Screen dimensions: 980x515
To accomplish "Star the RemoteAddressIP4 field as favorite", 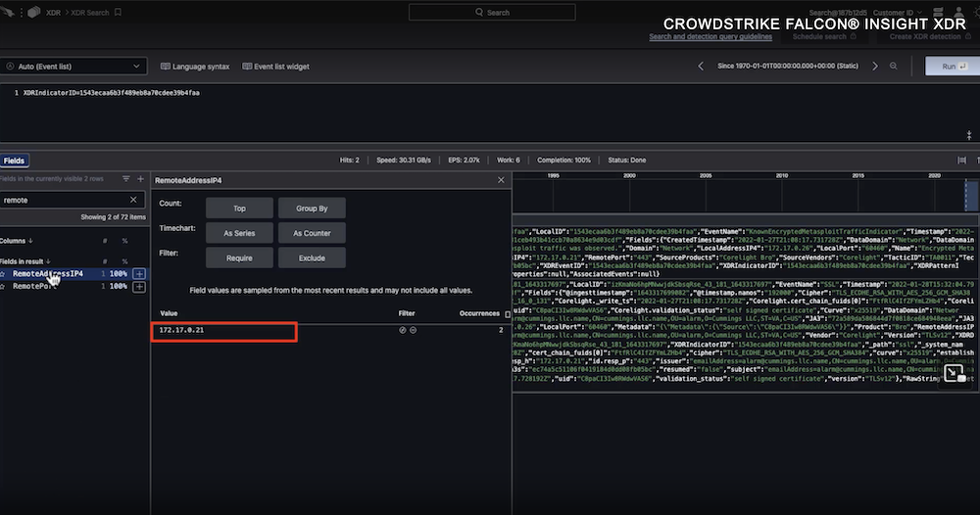I will (4, 274).
